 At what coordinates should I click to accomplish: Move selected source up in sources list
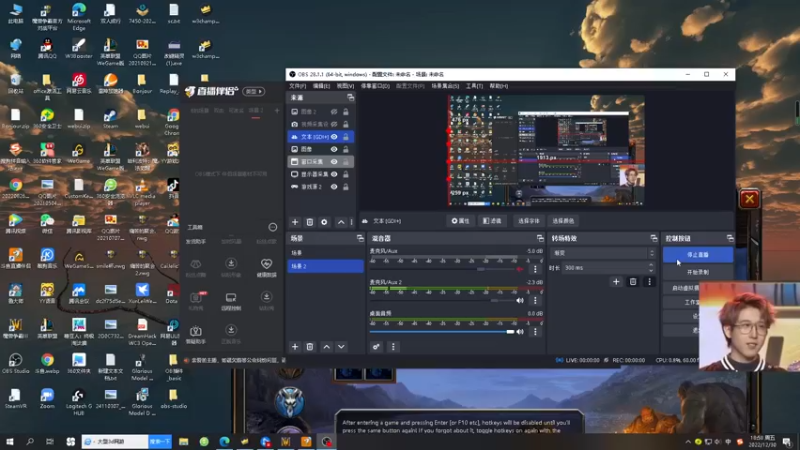point(341,222)
